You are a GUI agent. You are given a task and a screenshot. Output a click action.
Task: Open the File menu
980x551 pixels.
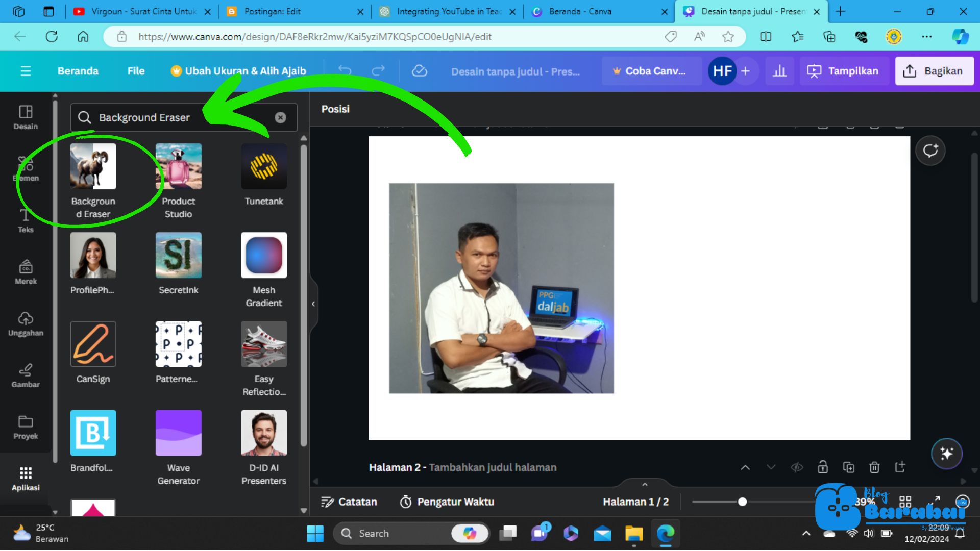pos(136,71)
